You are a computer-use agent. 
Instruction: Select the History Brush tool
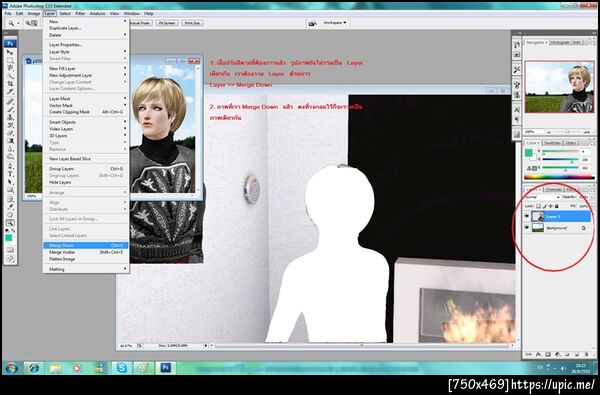[x=10, y=125]
